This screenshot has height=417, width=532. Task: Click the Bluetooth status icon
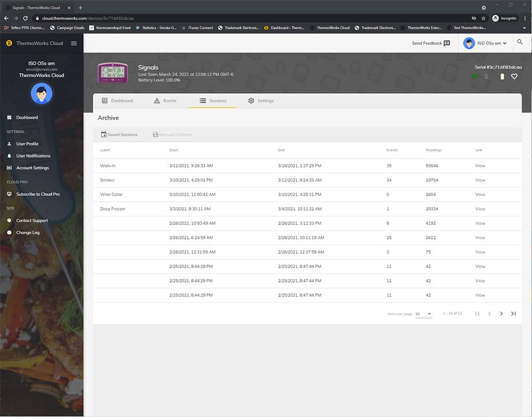click(486, 77)
